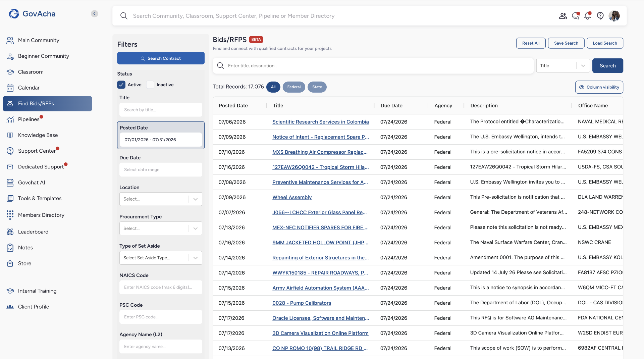Click the Posted Date column header

233,106
